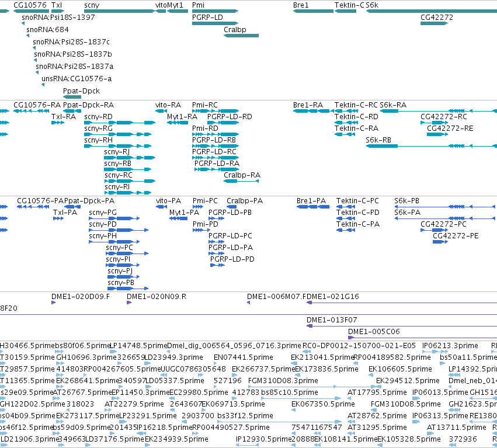Click the Tektin-C-PC protein label
This screenshot has height=448, width=497.
[x=357, y=201]
